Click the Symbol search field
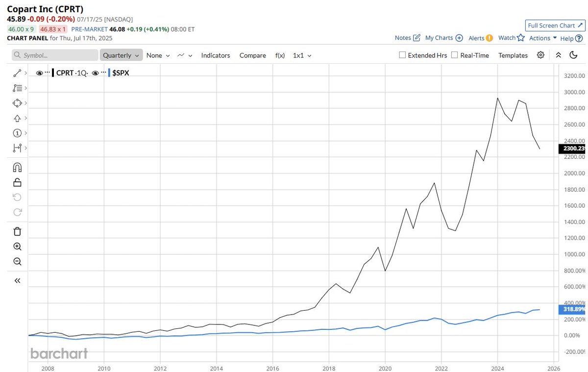The height and width of the screenshot is (372, 588). (55, 55)
